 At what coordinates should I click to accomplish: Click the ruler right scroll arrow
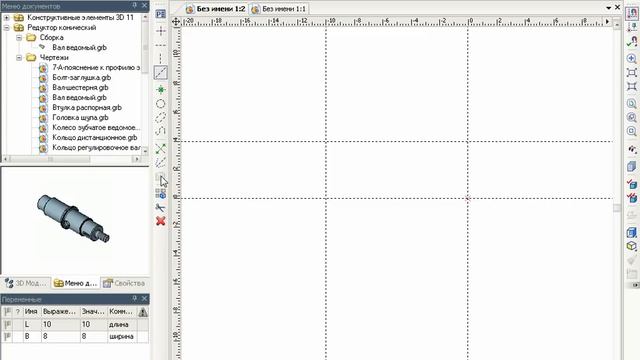607,21
